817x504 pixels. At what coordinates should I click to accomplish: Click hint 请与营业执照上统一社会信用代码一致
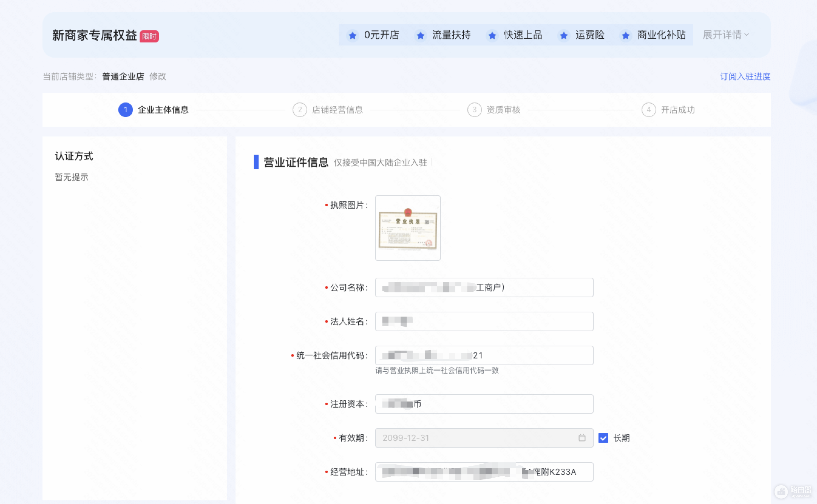click(437, 370)
